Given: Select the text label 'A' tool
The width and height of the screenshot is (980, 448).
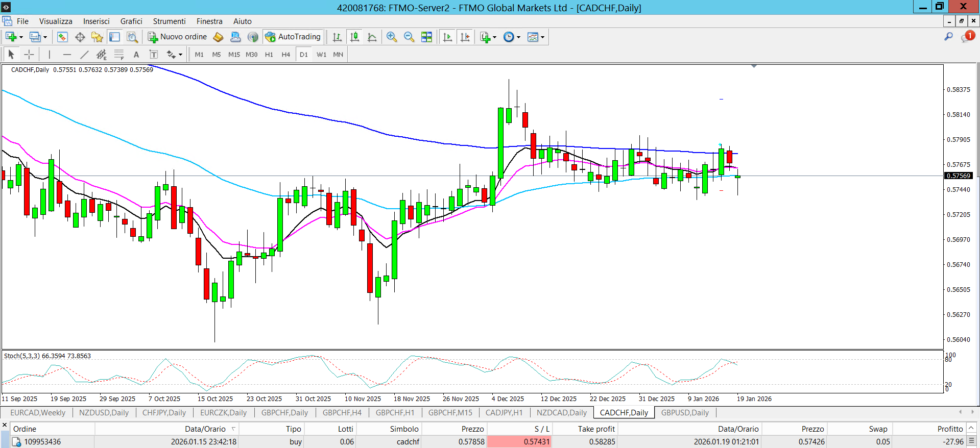Looking at the screenshot, I should point(136,55).
